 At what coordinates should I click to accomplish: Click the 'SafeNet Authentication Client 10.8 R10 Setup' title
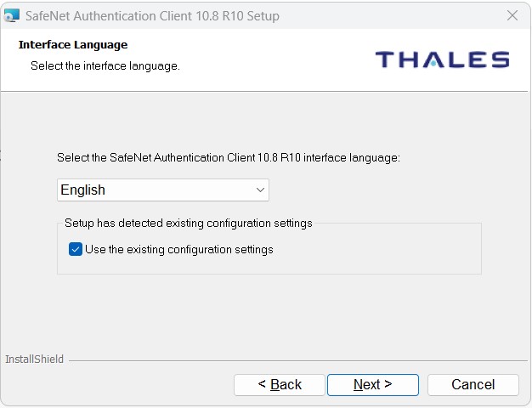pyautogui.click(x=152, y=16)
